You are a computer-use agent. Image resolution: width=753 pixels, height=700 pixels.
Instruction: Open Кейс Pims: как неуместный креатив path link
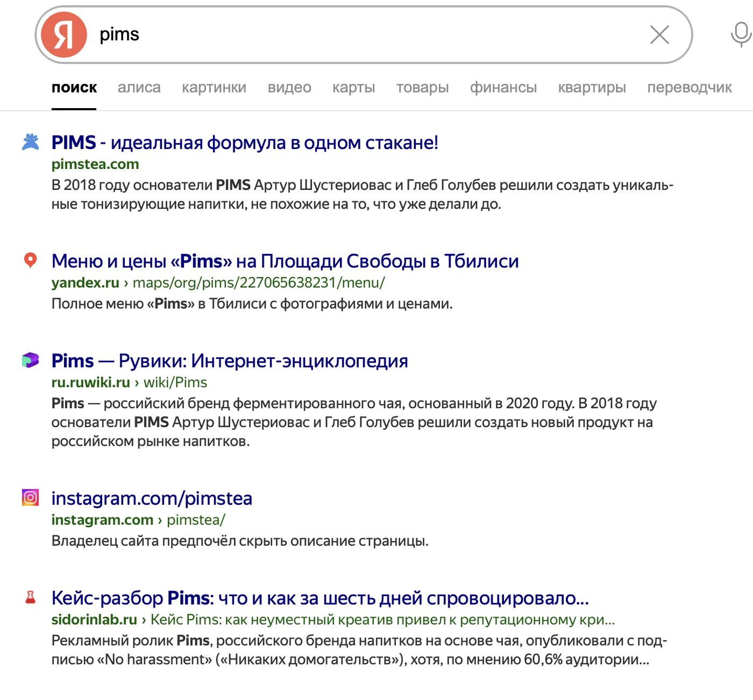(382, 619)
